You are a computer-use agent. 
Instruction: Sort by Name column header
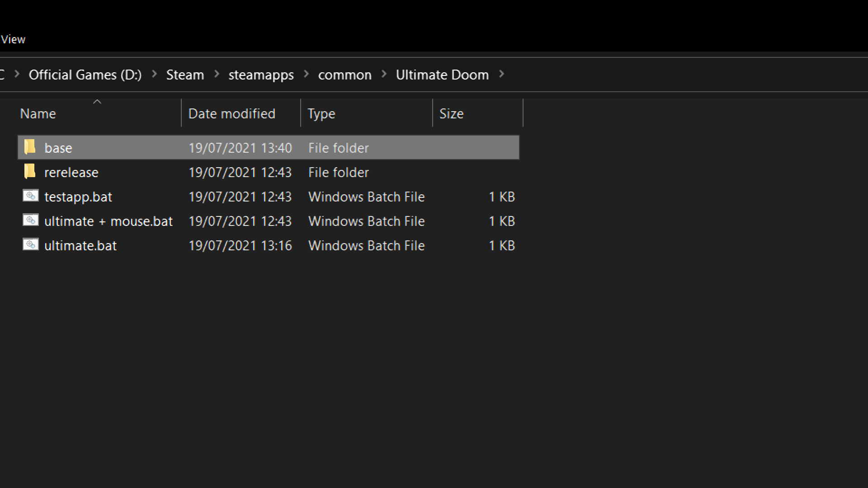click(38, 113)
